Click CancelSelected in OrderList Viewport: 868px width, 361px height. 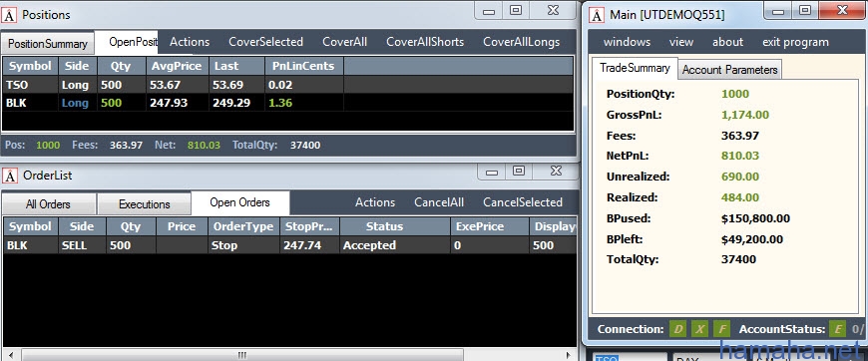523,202
